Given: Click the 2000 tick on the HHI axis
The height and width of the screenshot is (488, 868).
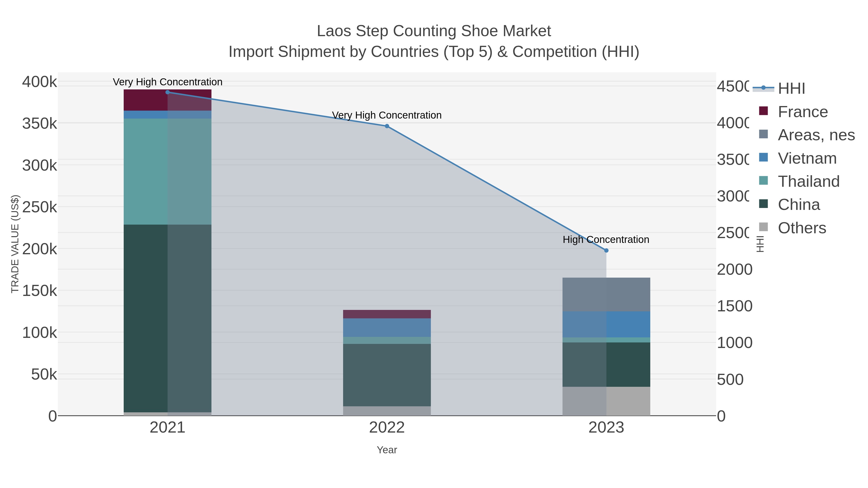Looking at the screenshot, I should 735,269.
